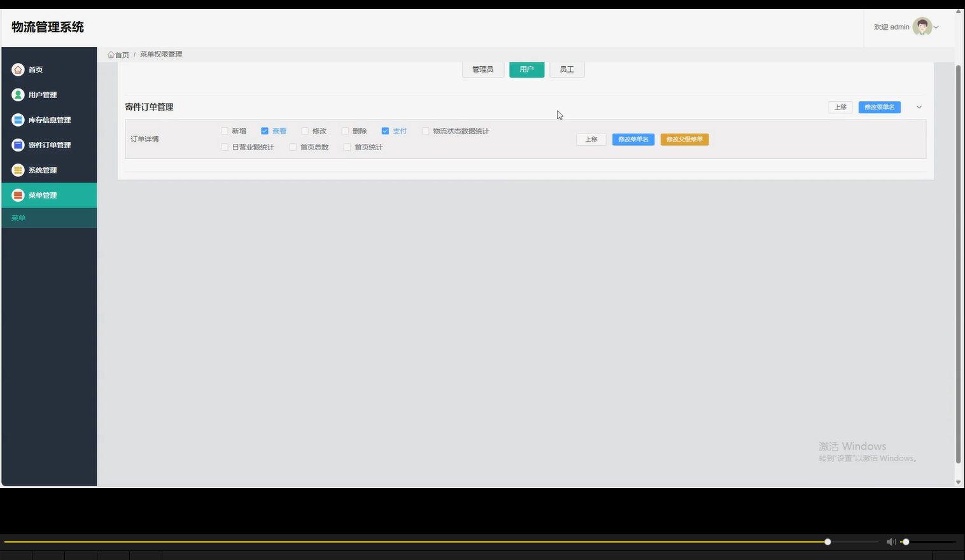Click the orange 修改父级菜单 button
Screen dimensions: 965x560
coord(684,139)
